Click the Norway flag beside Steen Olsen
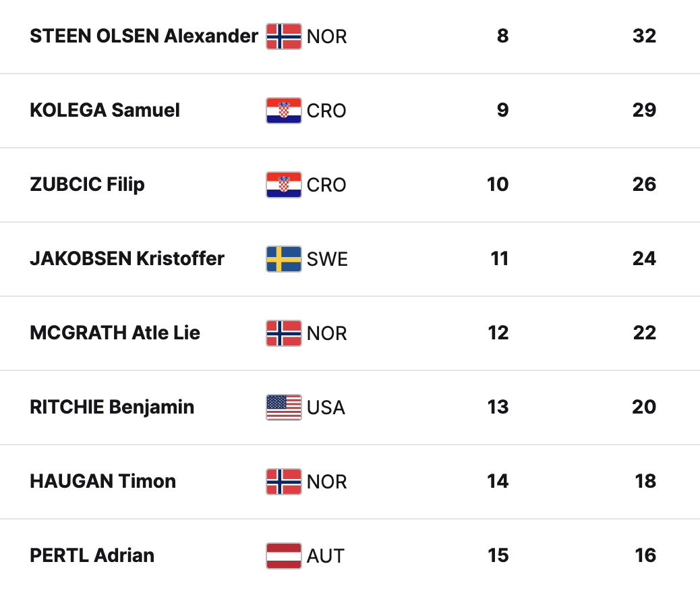 tap(283, 36)
